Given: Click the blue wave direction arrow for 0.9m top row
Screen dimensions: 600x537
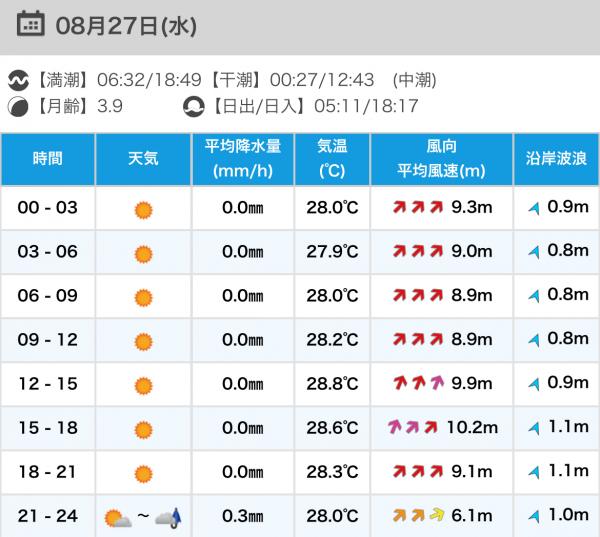Looking at the screenshot, I should pos(534,209).
